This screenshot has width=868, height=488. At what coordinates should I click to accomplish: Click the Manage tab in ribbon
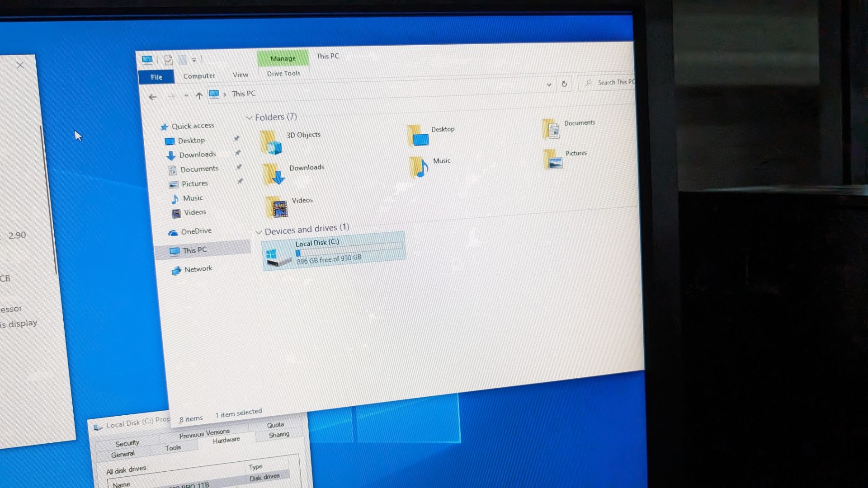click(282, 58)
